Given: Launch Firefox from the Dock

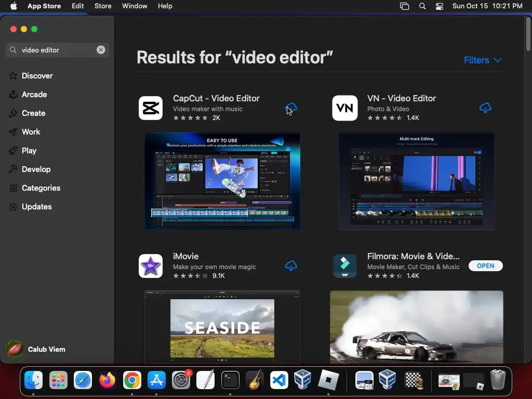Looking at the screenshot, I should [107, 380].
